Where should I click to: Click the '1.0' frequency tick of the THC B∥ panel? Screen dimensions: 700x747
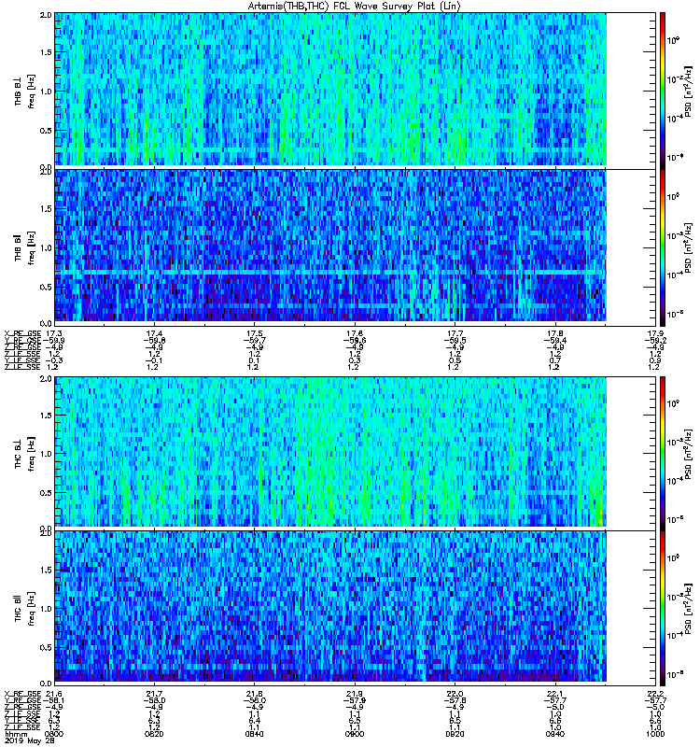[x=46, y=609]
